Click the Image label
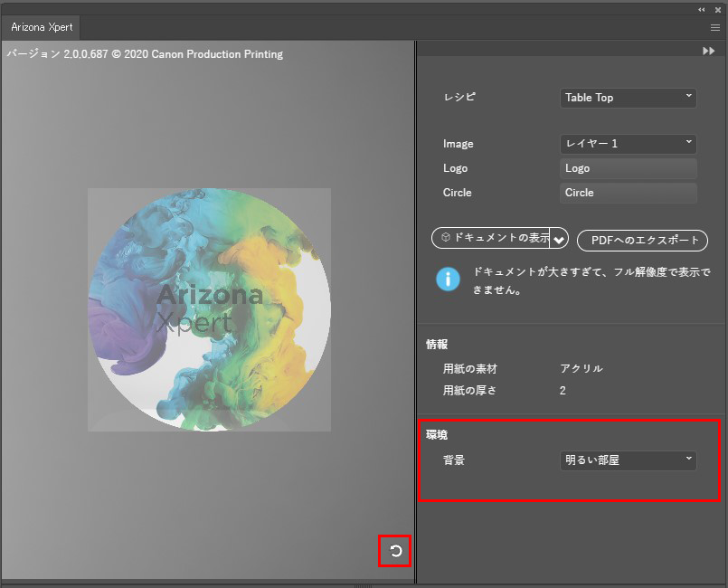 click(459, 144)
